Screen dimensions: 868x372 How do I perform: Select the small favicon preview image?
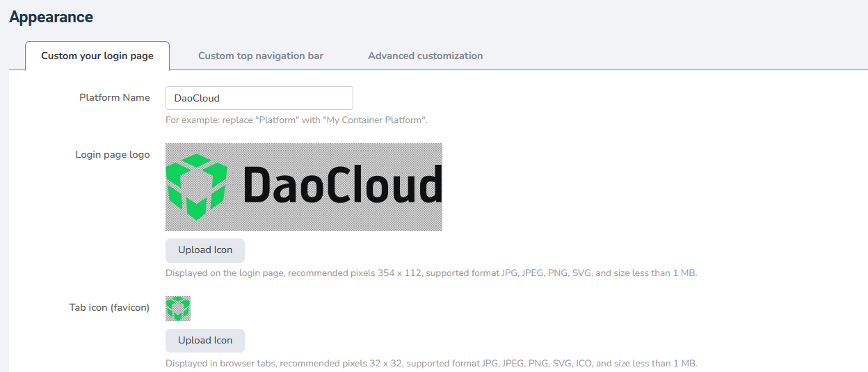(178, 308)
